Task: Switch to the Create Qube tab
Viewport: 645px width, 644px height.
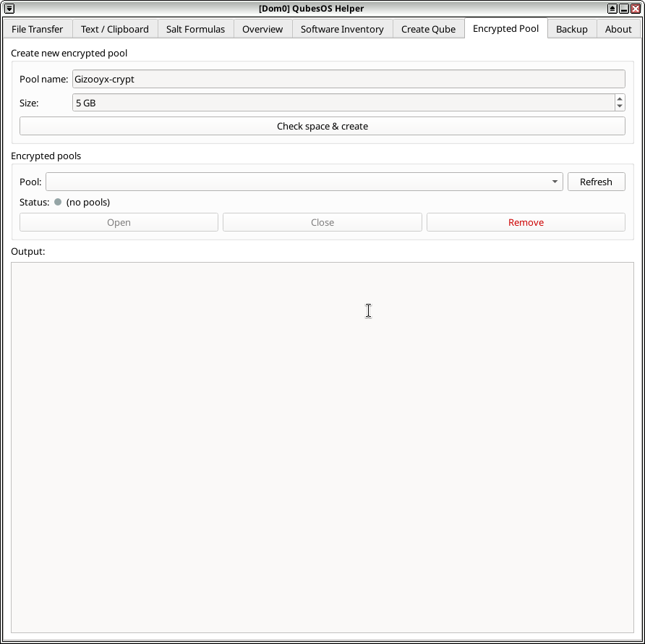Action: (x=428, y=29)
